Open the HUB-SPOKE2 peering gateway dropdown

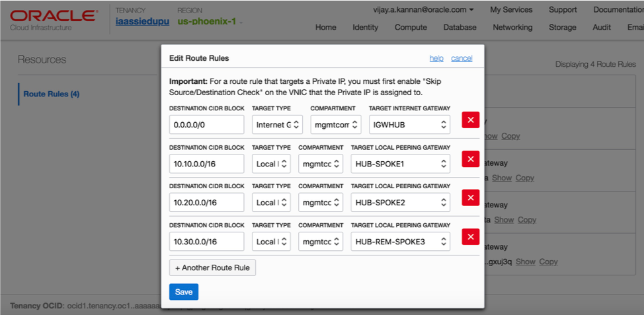[x=401, y=203]
